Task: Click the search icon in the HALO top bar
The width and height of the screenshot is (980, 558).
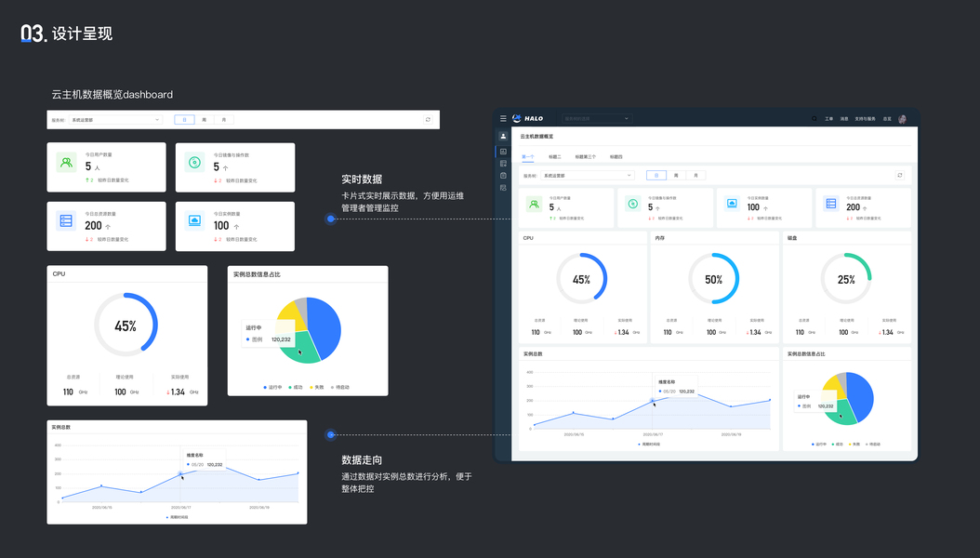Action: coord(814,119)
